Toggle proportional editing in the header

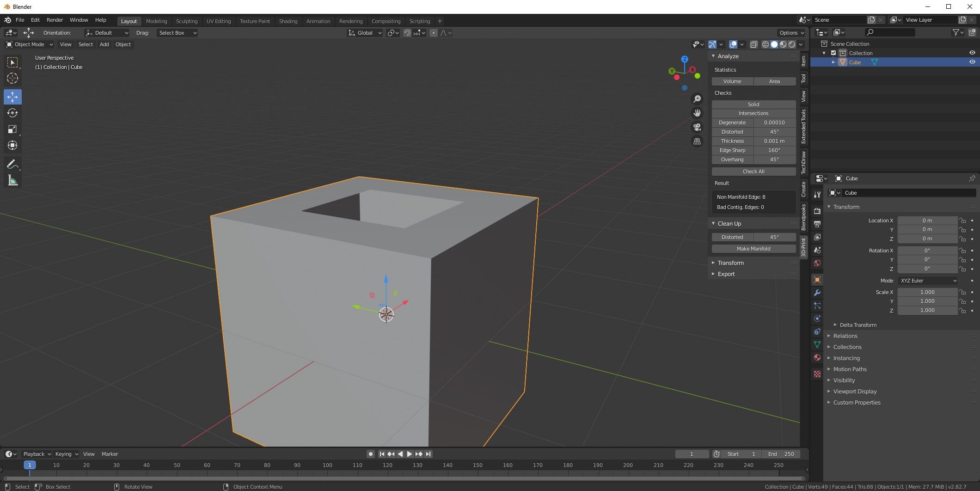433,33
